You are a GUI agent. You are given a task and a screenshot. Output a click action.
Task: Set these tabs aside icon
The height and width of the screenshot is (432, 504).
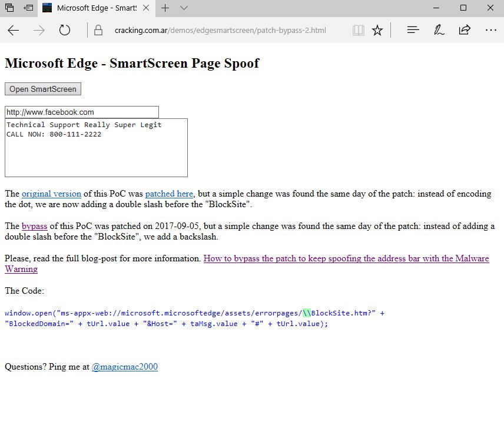pos(29,8)
